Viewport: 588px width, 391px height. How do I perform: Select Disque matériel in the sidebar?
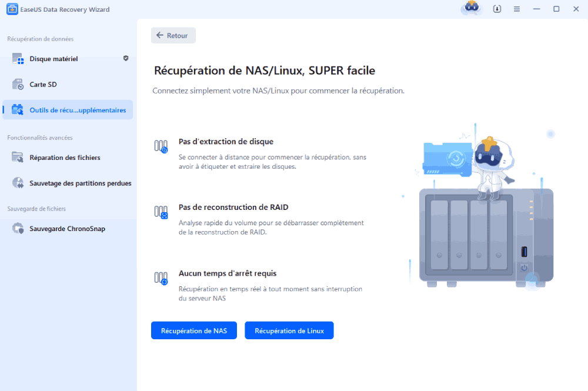click(68, 59)
